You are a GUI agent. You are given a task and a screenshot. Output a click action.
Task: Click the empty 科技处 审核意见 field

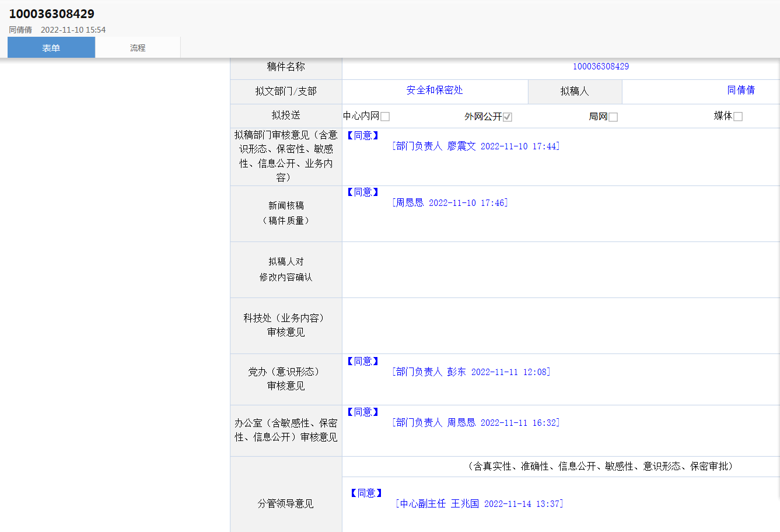point(560,325)
